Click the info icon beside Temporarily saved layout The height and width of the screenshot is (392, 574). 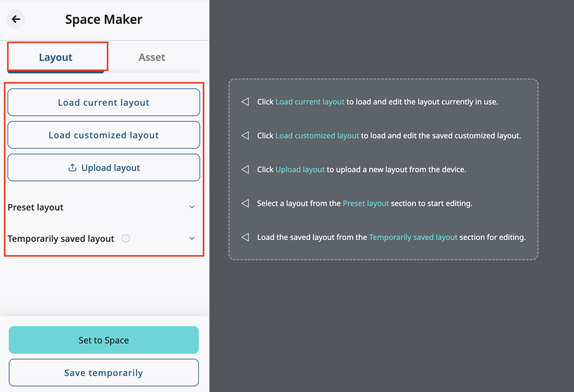coord(126,238)
